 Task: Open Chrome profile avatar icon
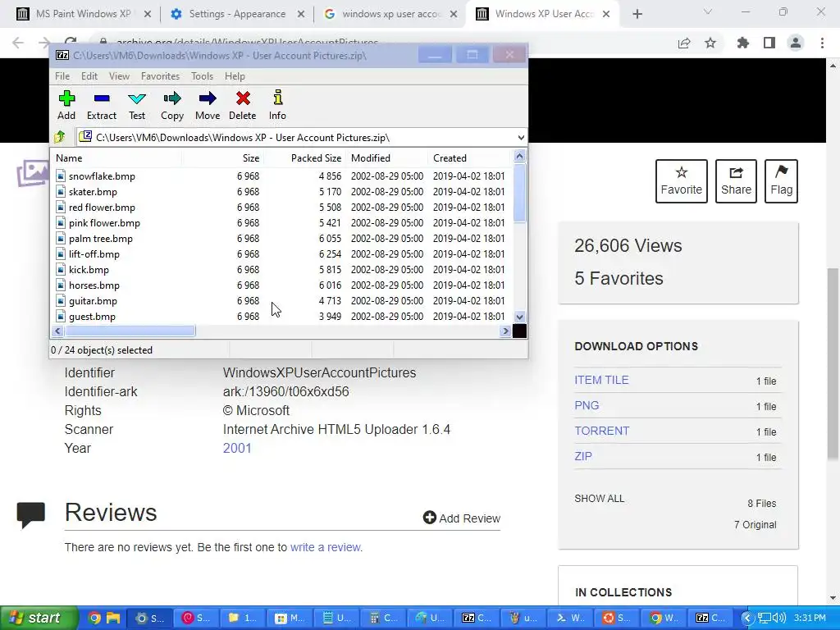pos(796,43)
